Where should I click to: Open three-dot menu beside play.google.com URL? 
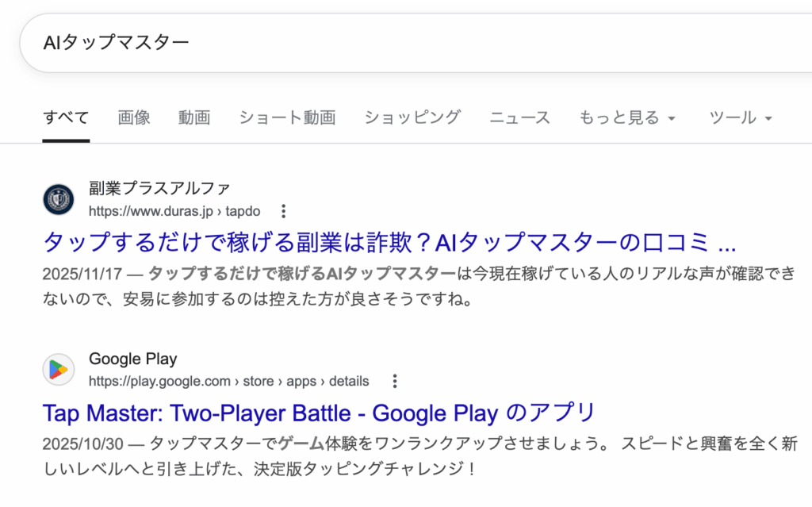point(396,381)
